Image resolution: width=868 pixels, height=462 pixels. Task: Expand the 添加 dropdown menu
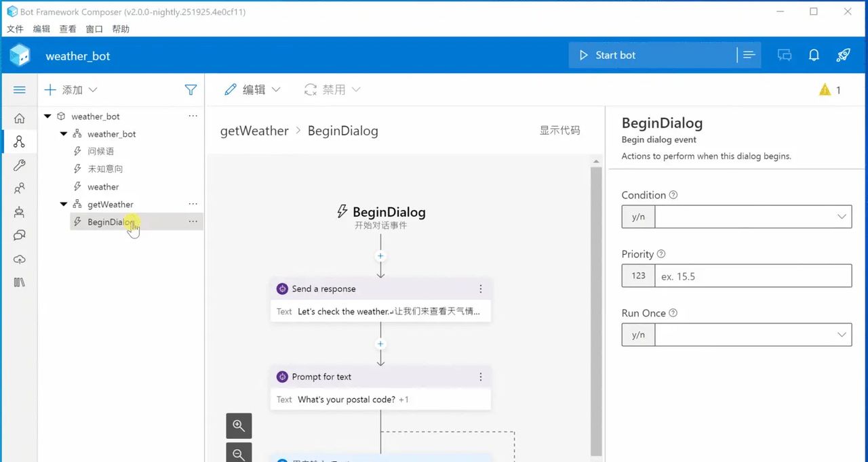[71, 90]
